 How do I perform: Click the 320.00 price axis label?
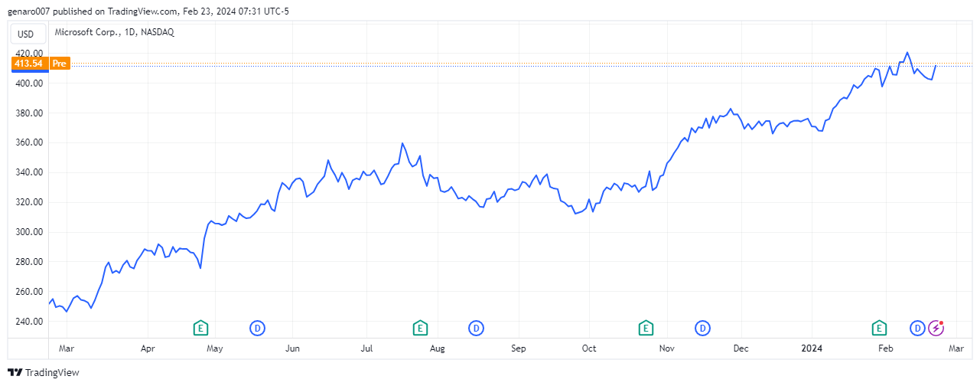click(x=30, y=203)
